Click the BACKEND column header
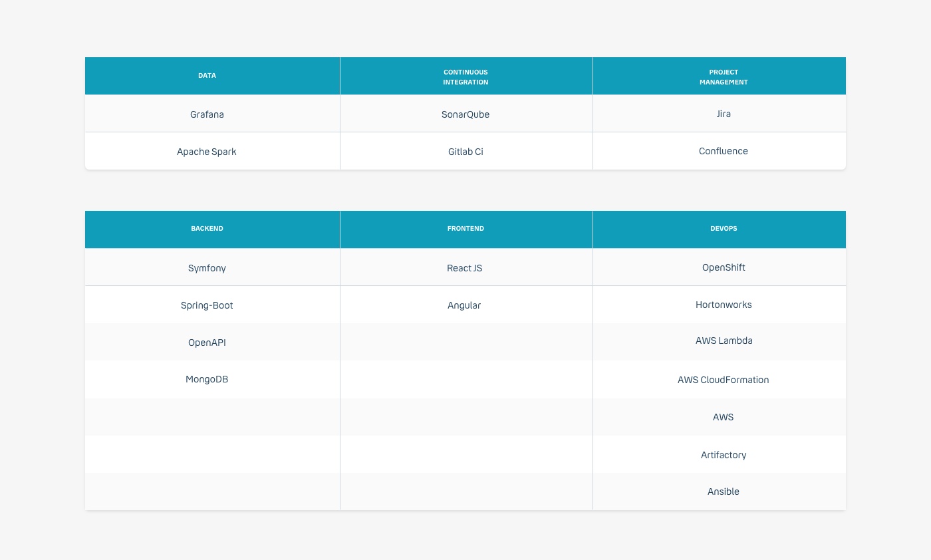 click(212, 229)
